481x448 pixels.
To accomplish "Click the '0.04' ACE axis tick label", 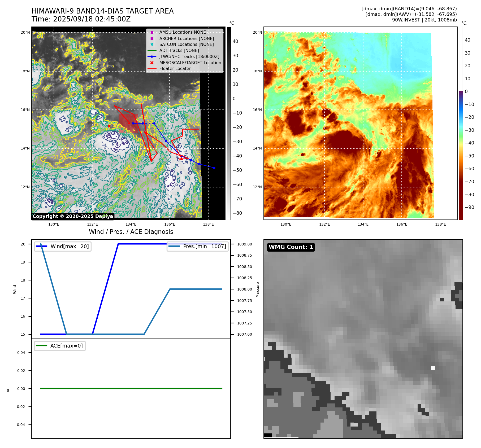I will (x=21, y=353).
